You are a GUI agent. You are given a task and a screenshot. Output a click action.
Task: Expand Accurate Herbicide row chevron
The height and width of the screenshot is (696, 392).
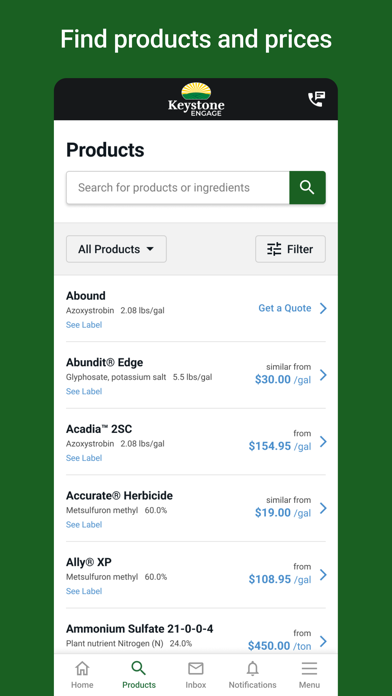pyautogui.click(x=323, y=508)
